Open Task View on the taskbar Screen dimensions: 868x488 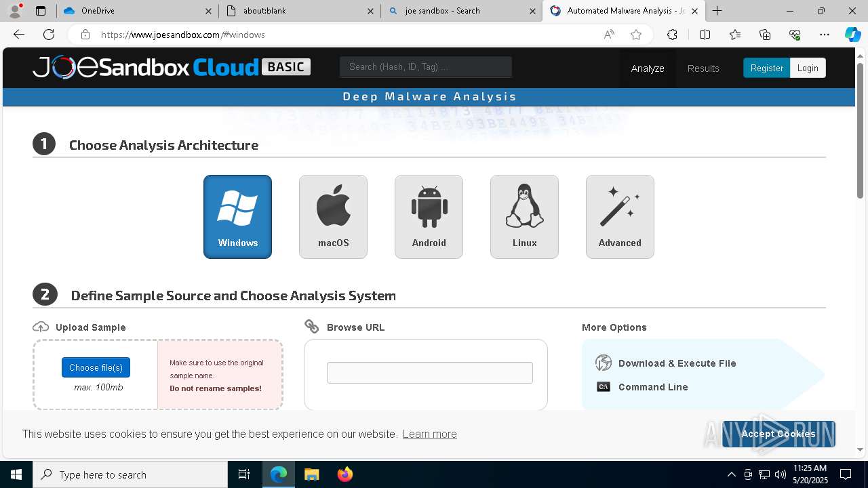coord(244,474)
